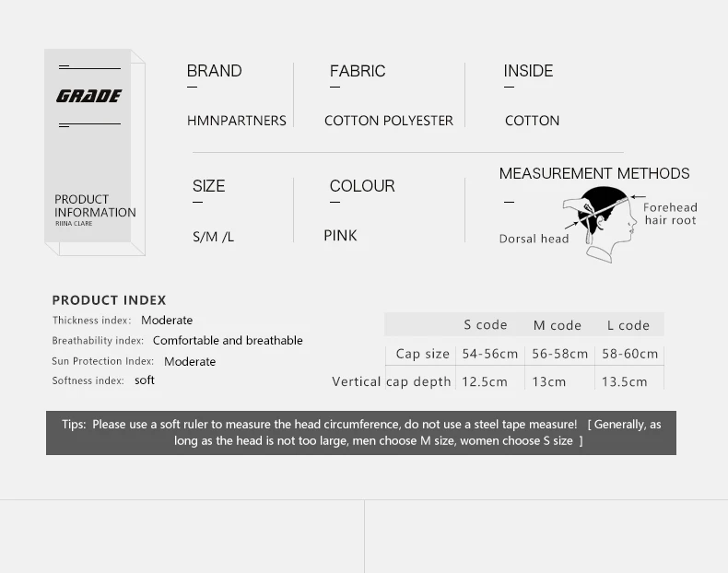Click the S code column header
The image size is (728, 573).
[x=486, y=325]
